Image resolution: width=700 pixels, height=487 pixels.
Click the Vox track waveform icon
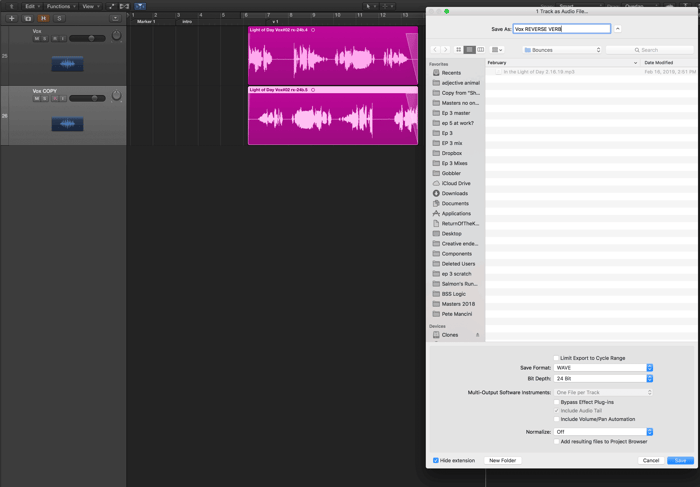67,64
